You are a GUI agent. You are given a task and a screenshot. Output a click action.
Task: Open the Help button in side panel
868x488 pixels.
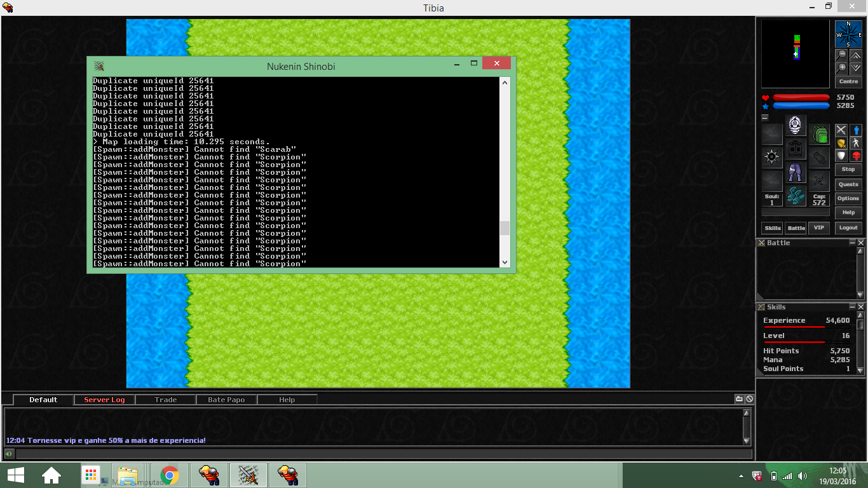pos(848,212)
